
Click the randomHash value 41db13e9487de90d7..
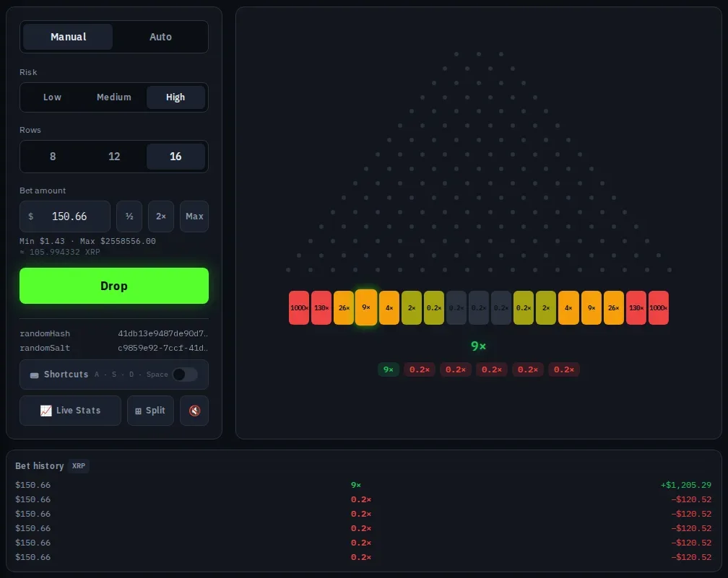click(x=162, y=333)
